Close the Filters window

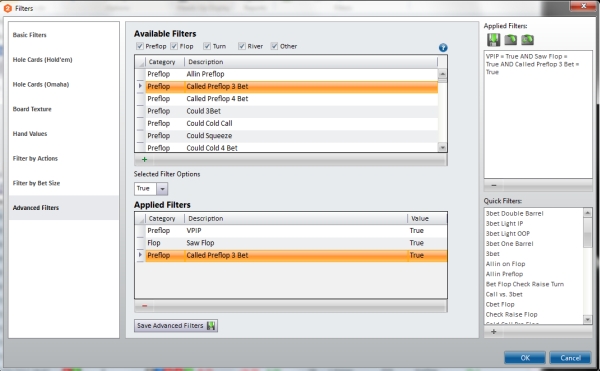point(583,6)
